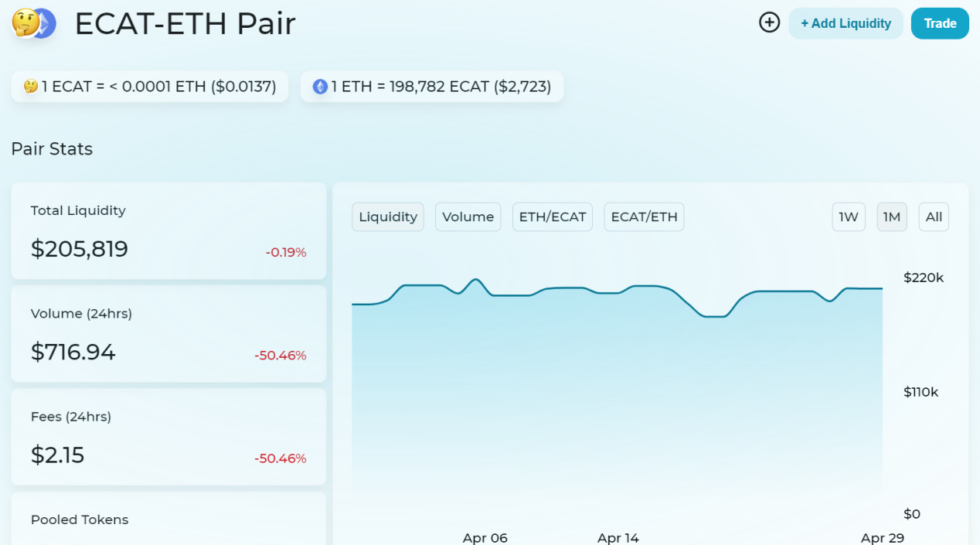Screen dimensions: 980x545
Task: Click the circled plus icon near Add Liquidity
Action: (769, 23)
